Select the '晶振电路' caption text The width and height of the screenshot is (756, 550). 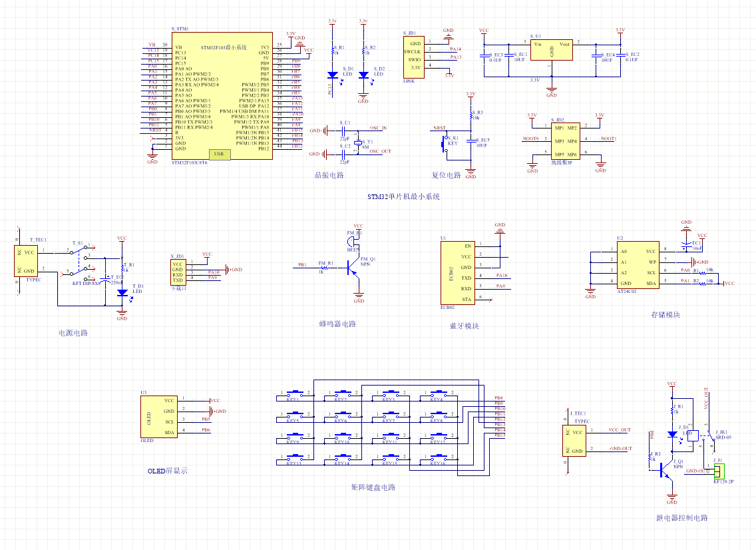coord(329,175)
